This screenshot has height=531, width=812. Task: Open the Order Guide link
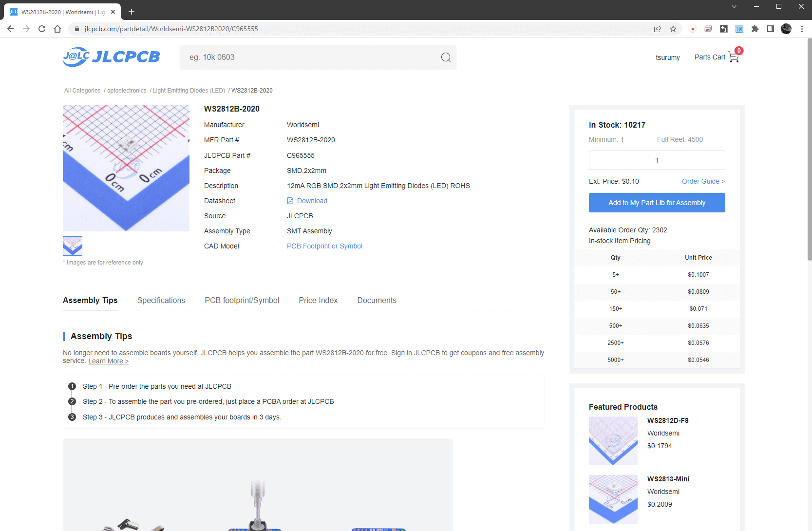click(x=703, y=181)
